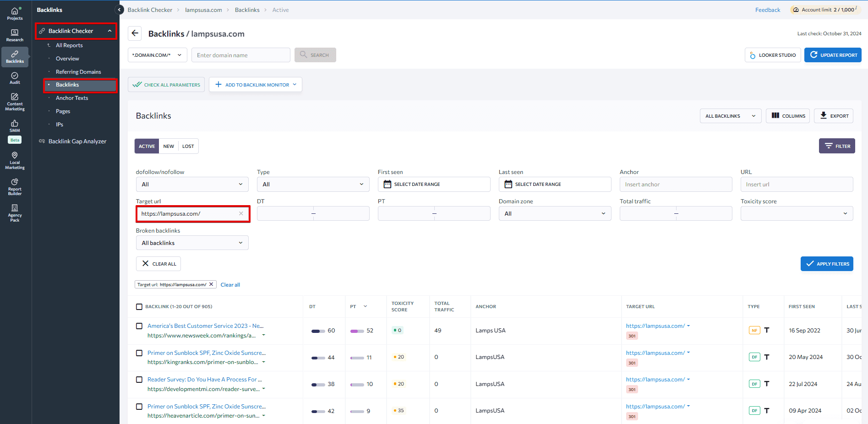Click NF badge in Newsweek row
Viewport: 868px width, 424px height.
(754, 330)
